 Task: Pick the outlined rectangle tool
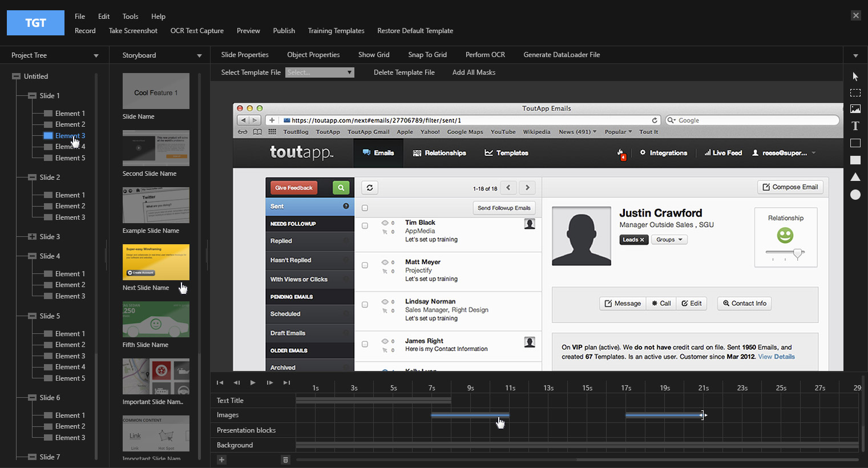(x=855, y=143)
